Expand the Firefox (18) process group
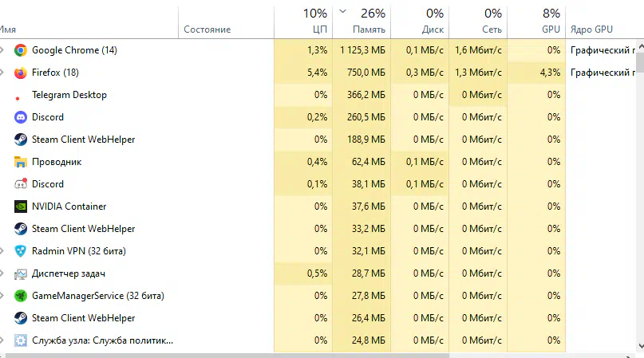This screenshot has height=358, width=644. pyautogui.click(x=2, y=73)
